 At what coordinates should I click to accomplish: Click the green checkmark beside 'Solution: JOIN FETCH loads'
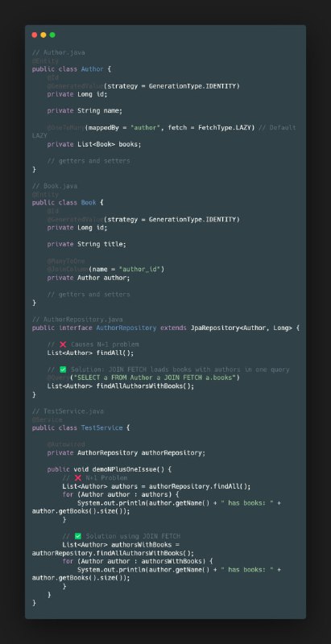[x=63, y=369]
